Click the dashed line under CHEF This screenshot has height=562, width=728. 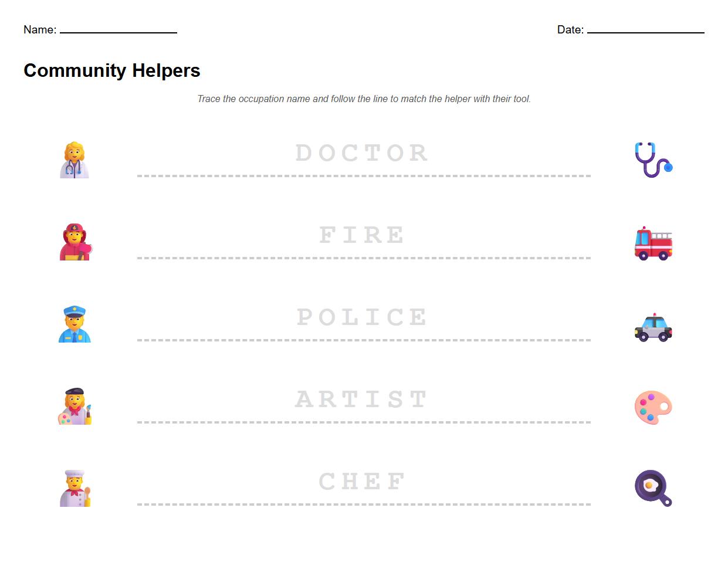(x=364, y=504)
